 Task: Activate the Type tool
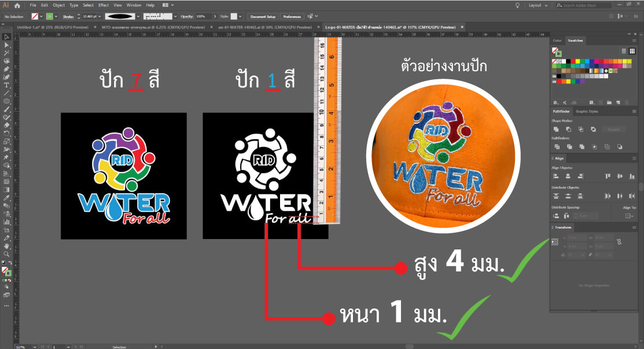(x=6, y=85)
